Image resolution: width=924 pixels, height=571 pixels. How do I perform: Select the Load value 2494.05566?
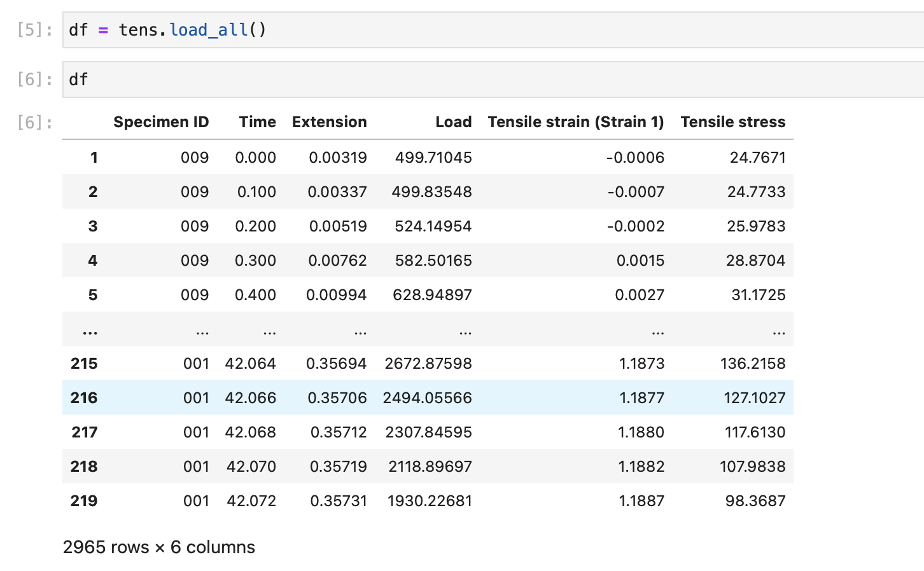pyautogui.click(x=427, y=398)
